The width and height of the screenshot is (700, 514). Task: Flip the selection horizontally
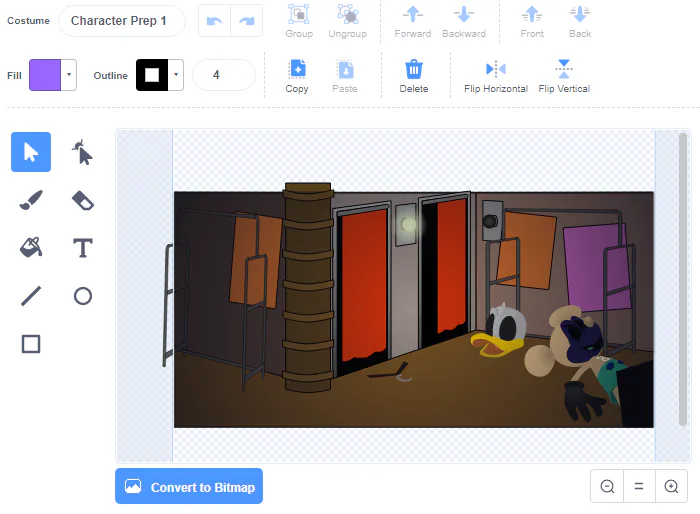point(496,76)
